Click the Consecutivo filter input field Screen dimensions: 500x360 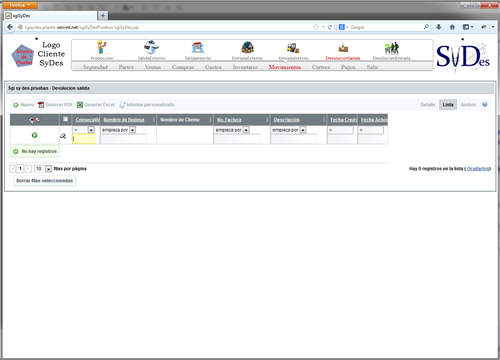pyautogui.click(x=84, y=139)
